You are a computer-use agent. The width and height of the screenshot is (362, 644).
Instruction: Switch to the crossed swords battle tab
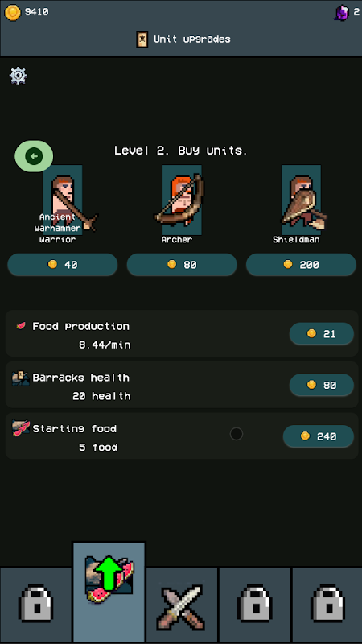pos(182,606)
